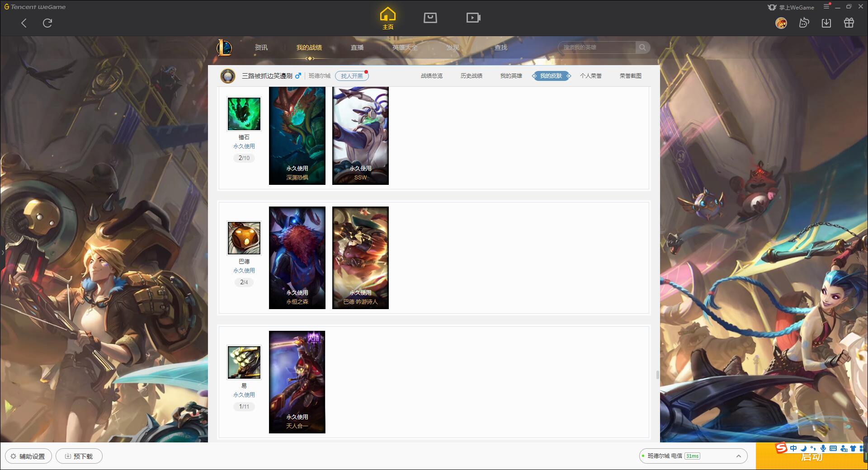Click the 找人开黑 button
Image resolution: width=868 pixels, height=470 pixels.
coord(352,76)
